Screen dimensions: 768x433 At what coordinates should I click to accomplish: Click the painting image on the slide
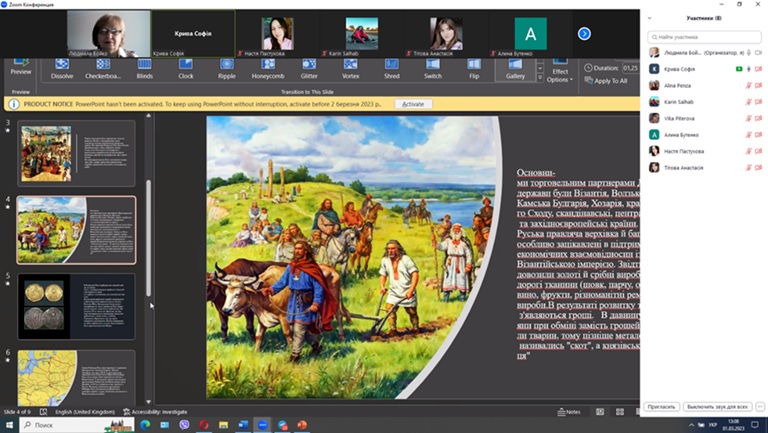[x=350, y=257]
